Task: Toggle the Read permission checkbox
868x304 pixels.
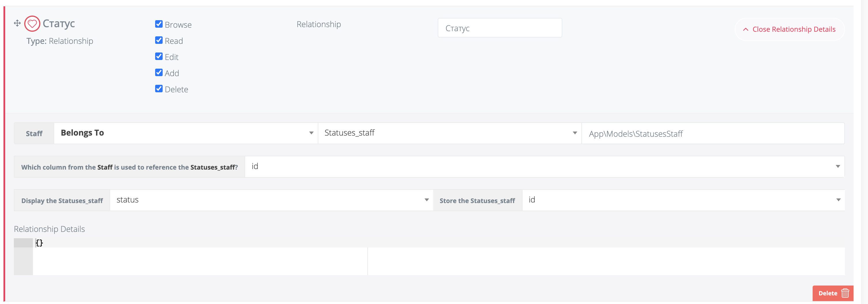Action: [159, 40]
